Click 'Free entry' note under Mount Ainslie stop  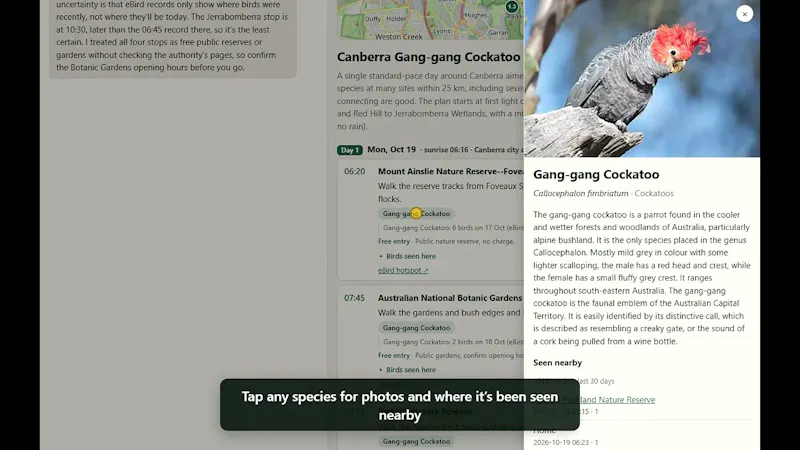click(x=394, y=241)
